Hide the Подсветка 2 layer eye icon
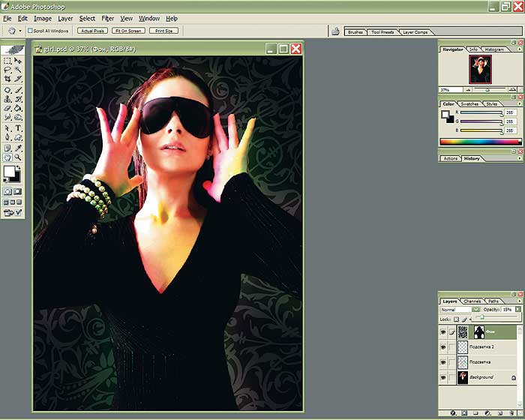This screenshot has height=420, width=525. pyautogui.click(x=443, y=347)
